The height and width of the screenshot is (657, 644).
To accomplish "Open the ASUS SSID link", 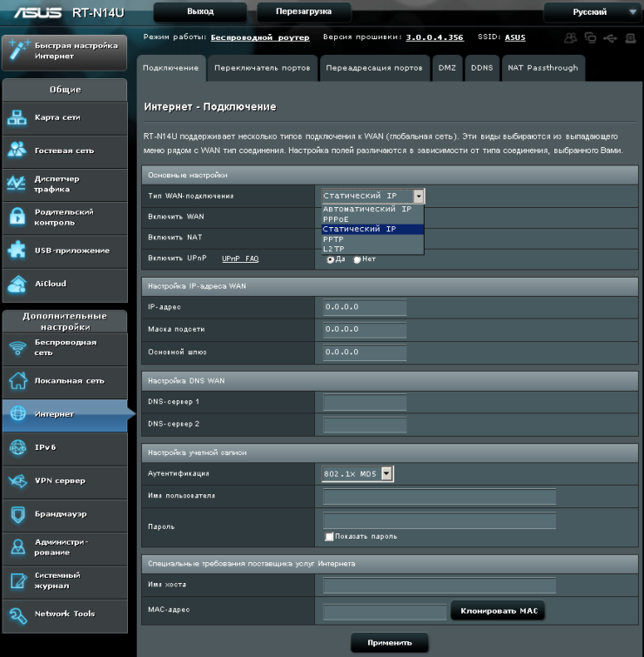I will pyautogui.click(x=515, y=37).
